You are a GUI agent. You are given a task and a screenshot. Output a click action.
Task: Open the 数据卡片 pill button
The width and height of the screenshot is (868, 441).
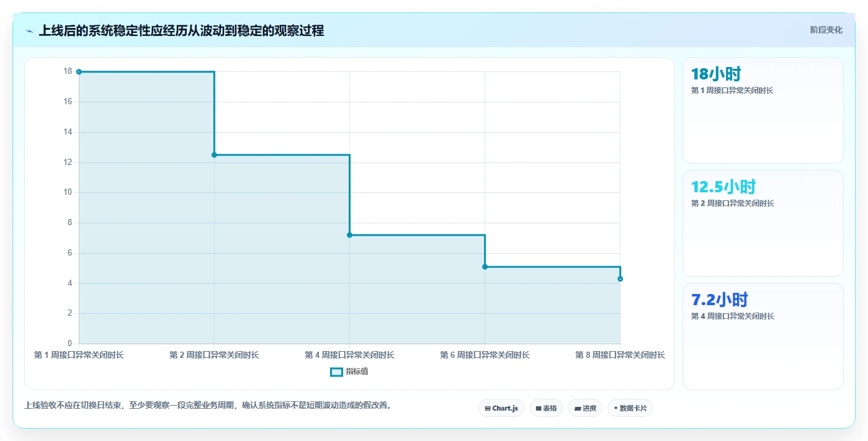[x=630, y=408]
